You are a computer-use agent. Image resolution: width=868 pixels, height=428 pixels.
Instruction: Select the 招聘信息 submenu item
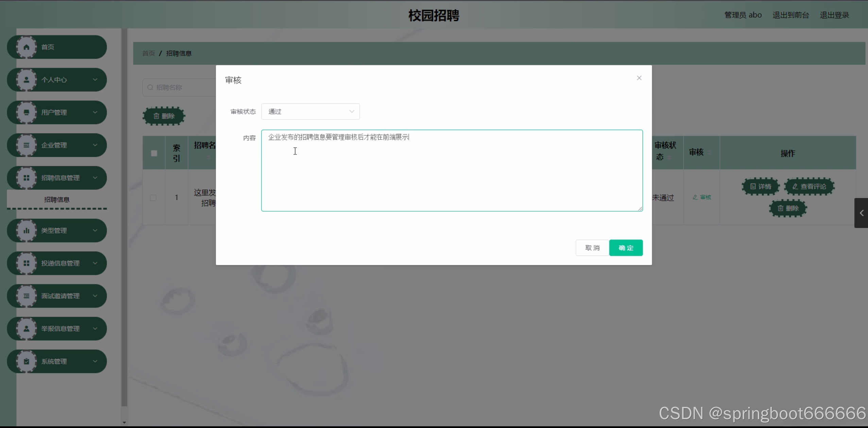(57, 200)
